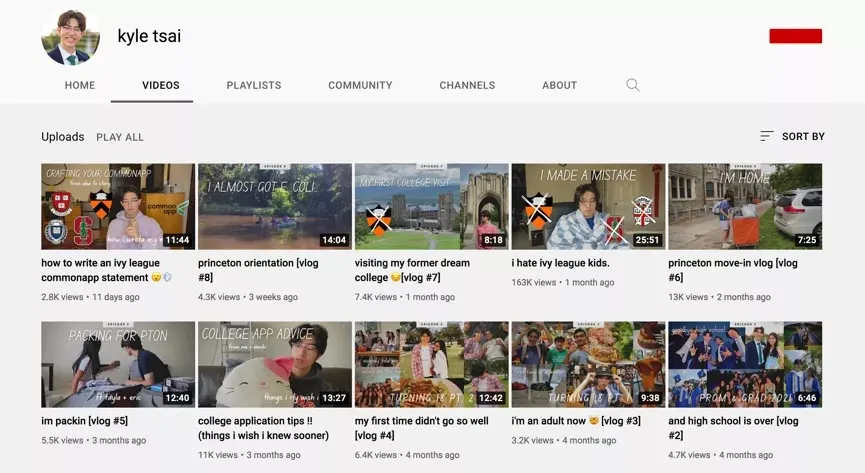The image size is (865, 473).
Task: Switch to the Home tab
Action: [80, 86]
